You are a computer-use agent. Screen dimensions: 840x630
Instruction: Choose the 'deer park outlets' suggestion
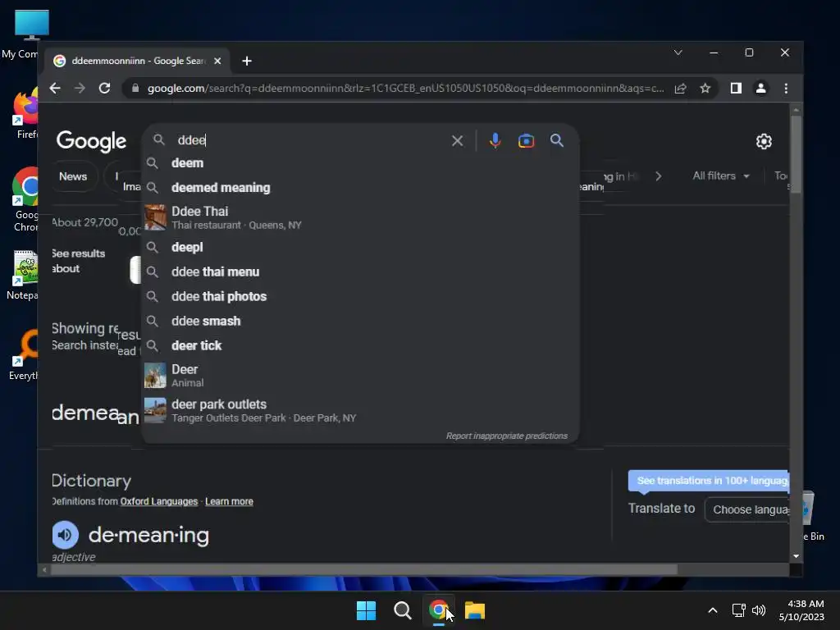(x=360, y=410)
